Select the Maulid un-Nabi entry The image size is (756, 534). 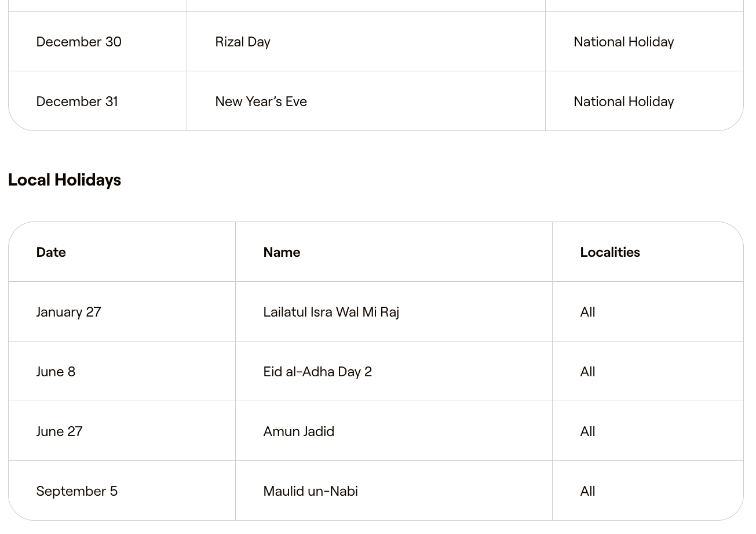[310, 491]
